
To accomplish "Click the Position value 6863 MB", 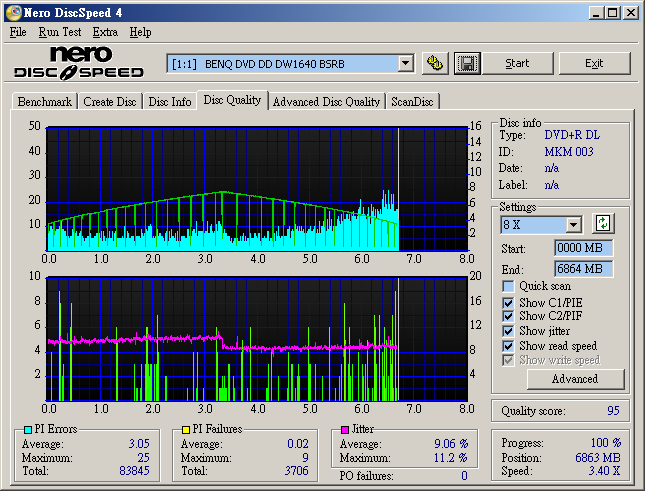I will pos(598,458).
